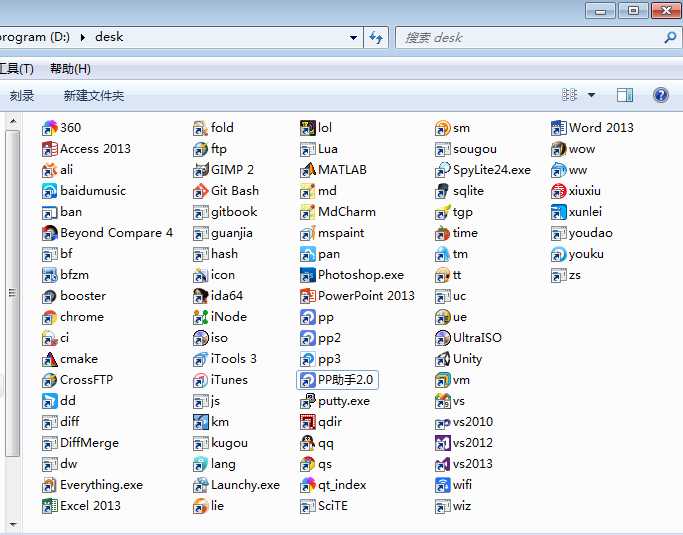The image size is (683, 535).
Task: Click the wifi shortcut icon
Action: click(x=443, y=485)
